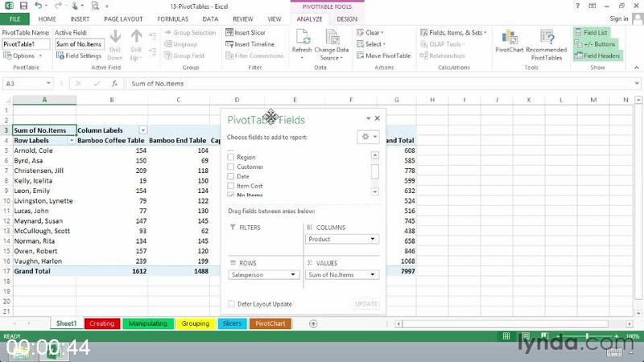Screen dimensions: 644x362
Task: Check the Customer field checkbox
Action: (231, 167)
